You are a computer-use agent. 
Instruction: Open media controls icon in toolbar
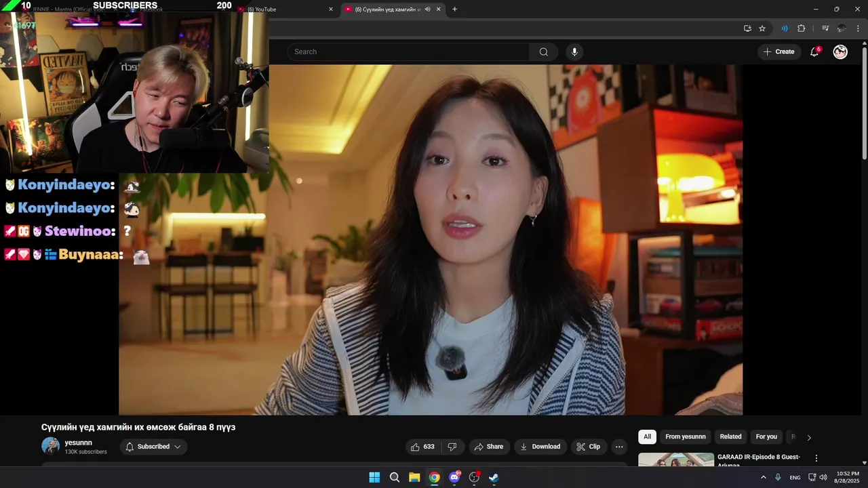825,28
